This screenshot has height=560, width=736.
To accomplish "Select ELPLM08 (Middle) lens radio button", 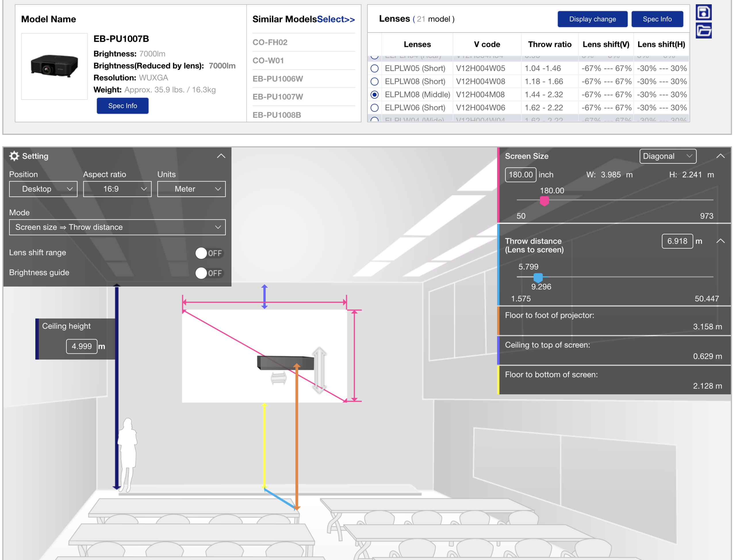I will click(375, 95).
